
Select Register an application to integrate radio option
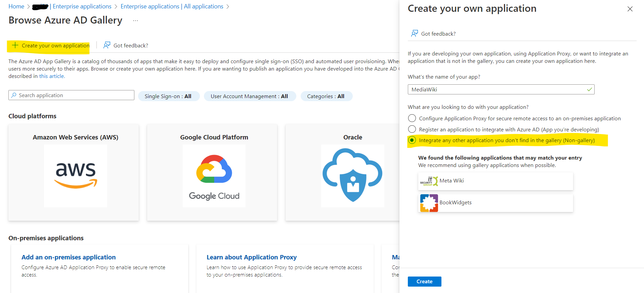point(412,129)
